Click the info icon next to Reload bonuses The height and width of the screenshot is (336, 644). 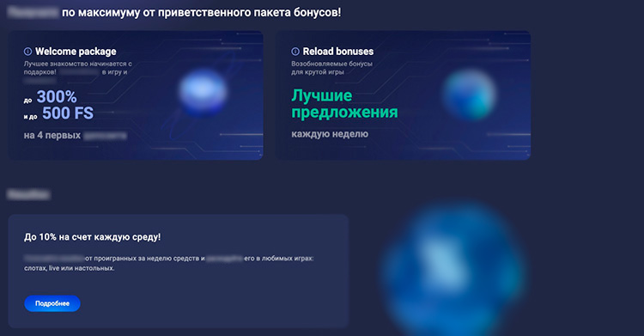[295, 52]
